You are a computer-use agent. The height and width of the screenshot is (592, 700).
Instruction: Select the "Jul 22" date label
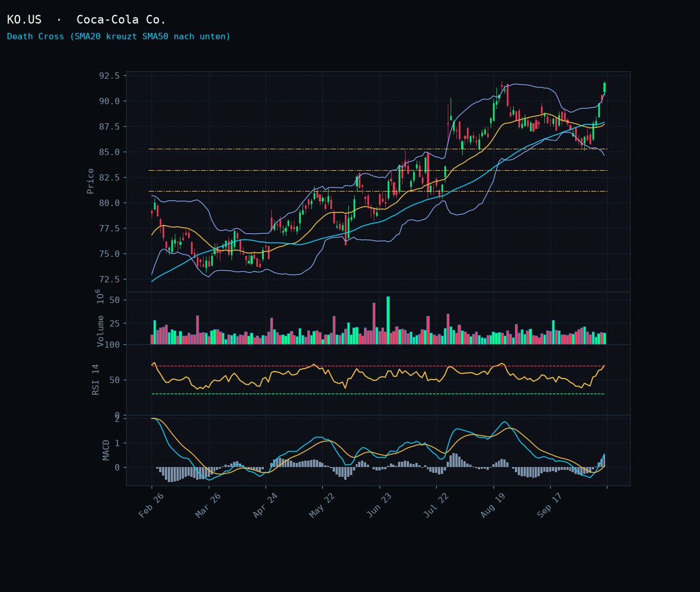(x=436, y=506)
